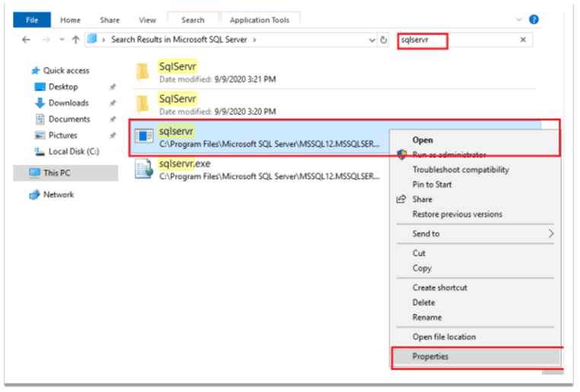580x392 pixels.
Task: Go forward with the right arrow
Action: click(46, 40)
